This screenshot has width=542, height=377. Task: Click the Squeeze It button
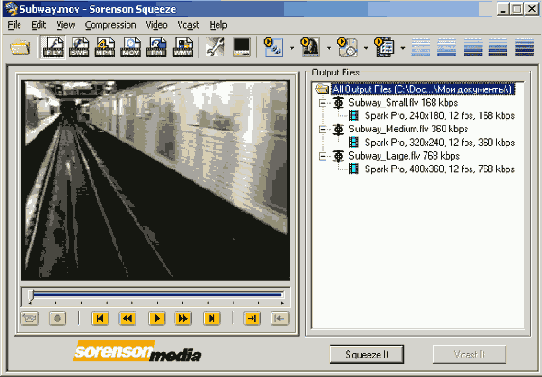[367, 355]
